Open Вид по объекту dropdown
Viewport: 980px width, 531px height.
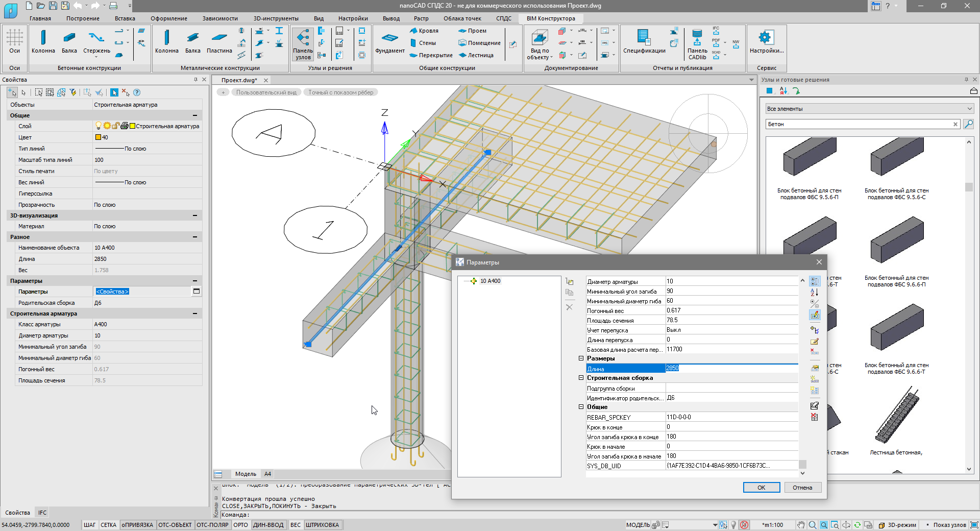540,44
